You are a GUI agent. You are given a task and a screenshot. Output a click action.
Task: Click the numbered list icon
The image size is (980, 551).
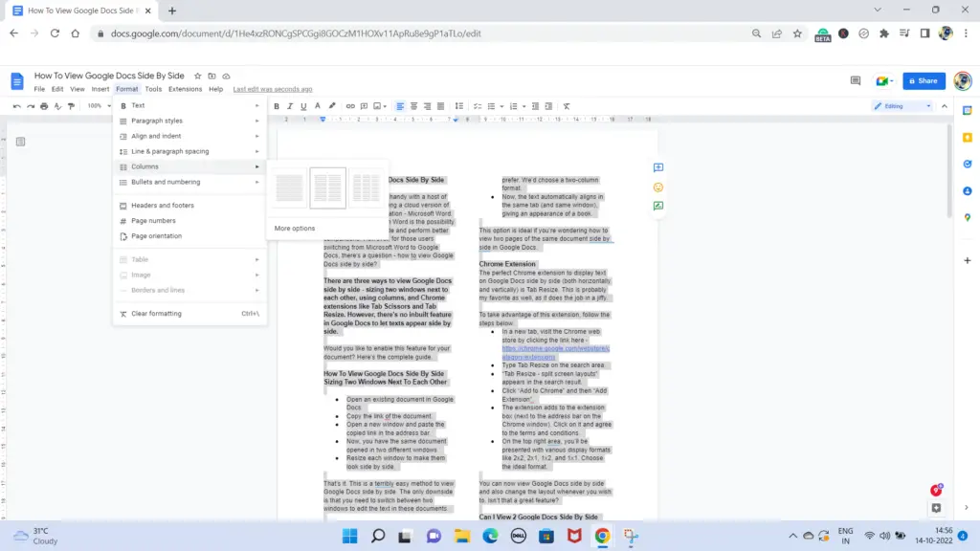click(514, 106)
